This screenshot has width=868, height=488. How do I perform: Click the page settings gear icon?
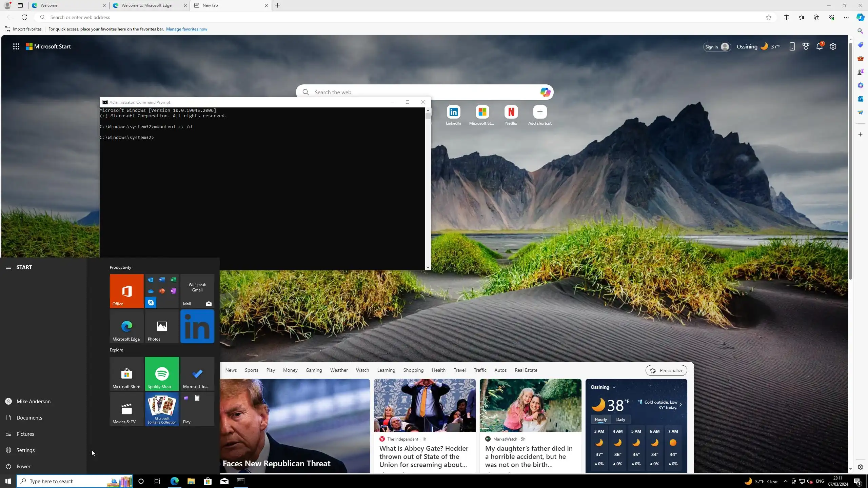(x=833, y=47)
